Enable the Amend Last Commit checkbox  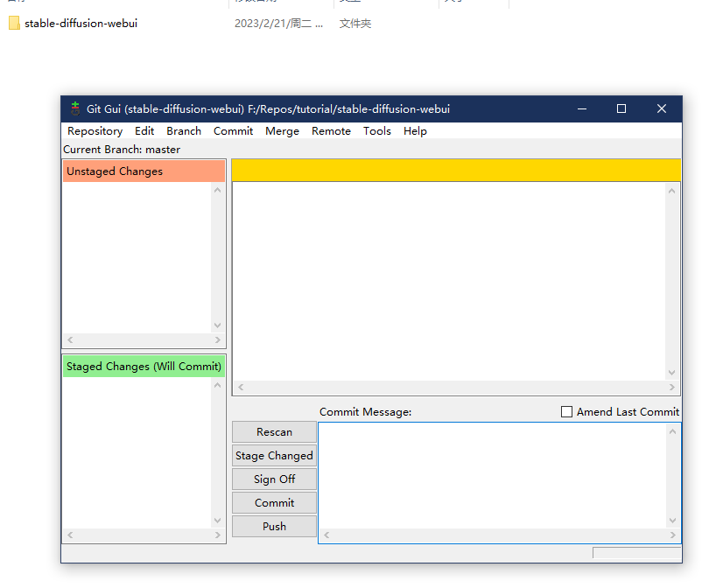566,411
